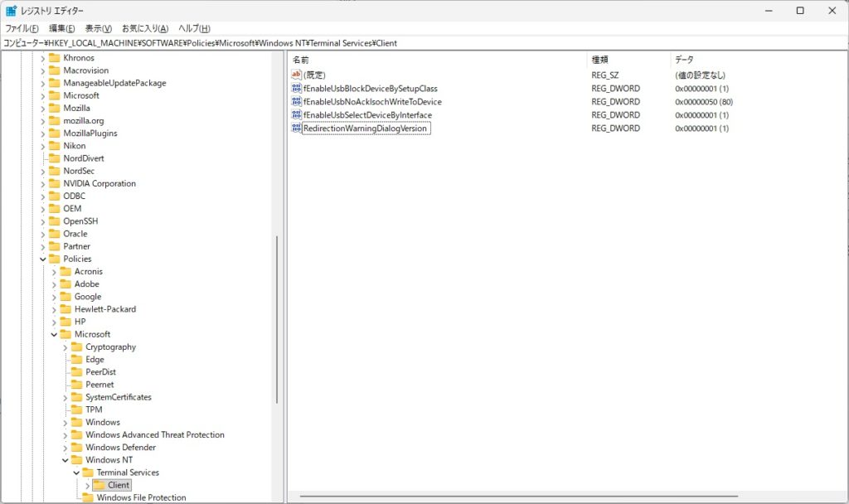Click the DWORD icon beside fEnableUsbNoAckIsochWriteToDevice
Image resolution: width=849 pixels, height=504 pixels.
[297, 102]
